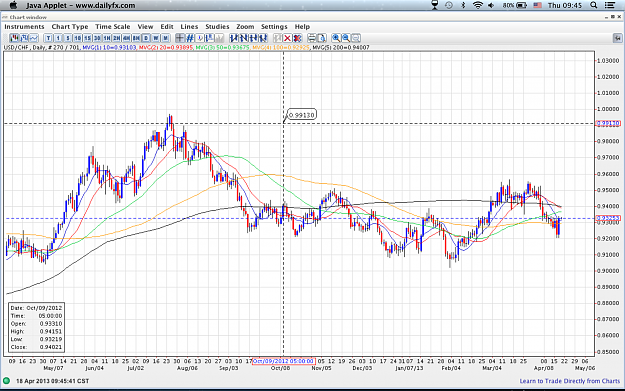The height and width of the screenshot is (391, 625).
Task: Click the MVG(1) 10 indicator label
Action: point(110,47)
